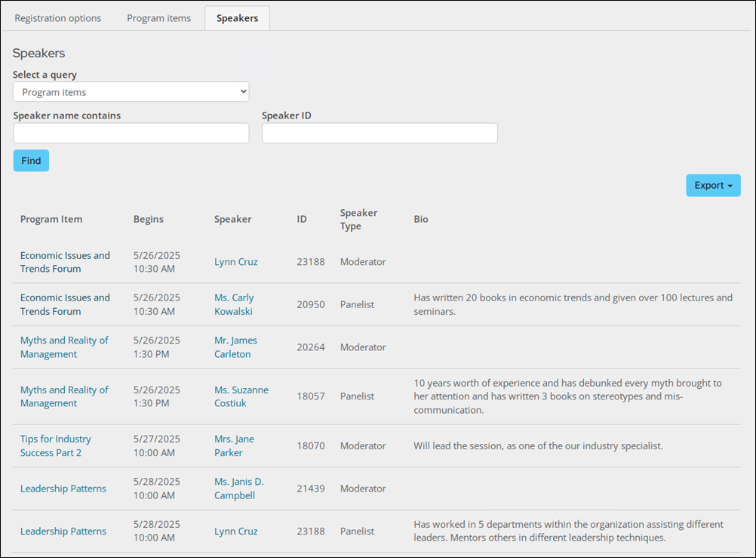Click ID 20264 cell

coord(311,347)
